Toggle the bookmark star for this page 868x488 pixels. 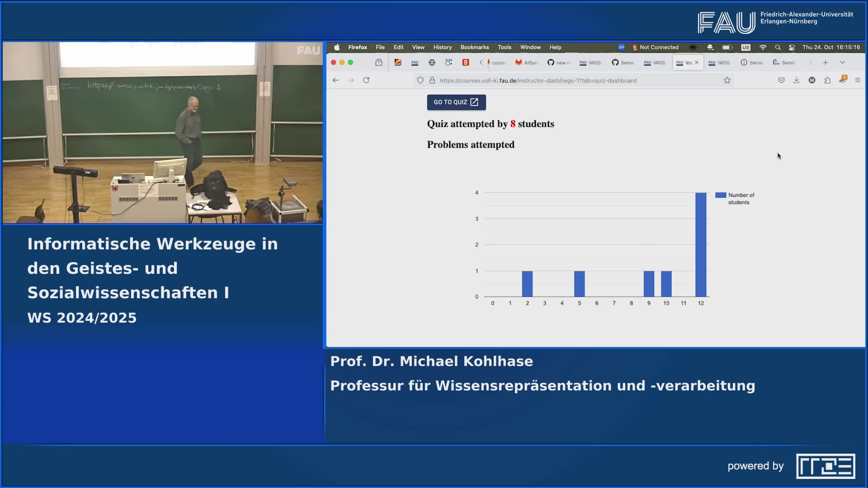tap(727, 80)
